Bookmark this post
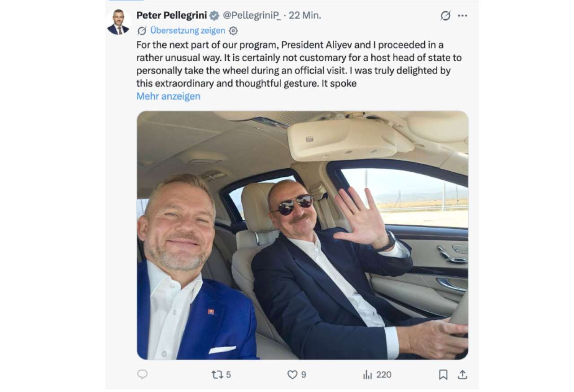 coord(443,375)
